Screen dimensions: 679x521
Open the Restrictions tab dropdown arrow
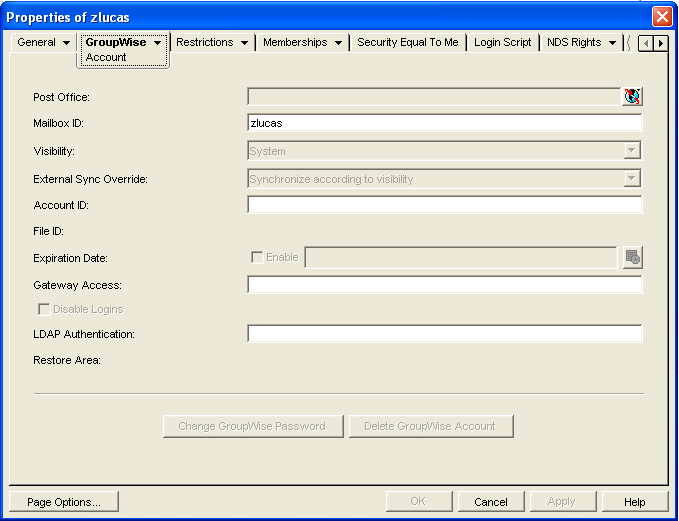click(x=245, y=43)
